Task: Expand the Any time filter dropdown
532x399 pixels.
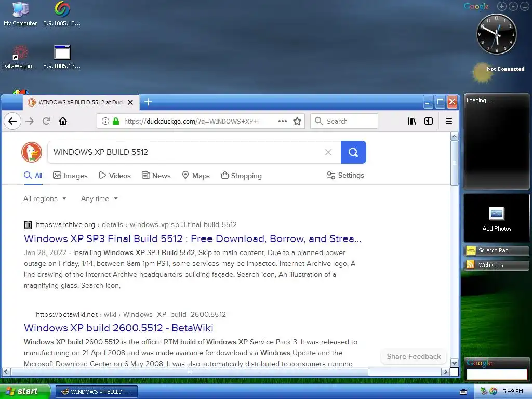Action: (x=99, y=199)
